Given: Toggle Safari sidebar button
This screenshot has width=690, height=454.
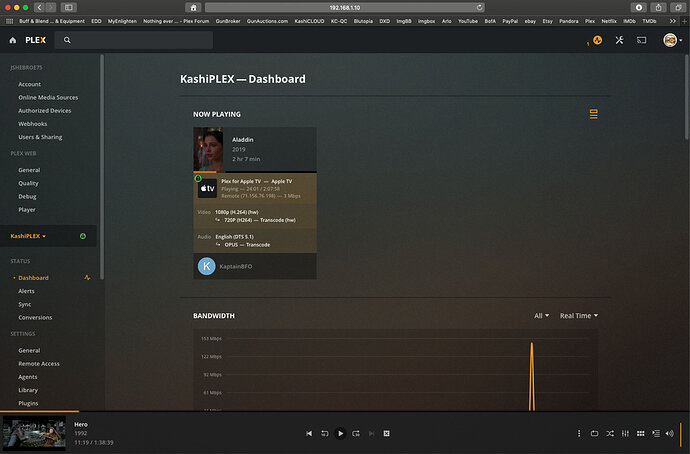Looking at the screenshot, I should [x=69, y=7].
